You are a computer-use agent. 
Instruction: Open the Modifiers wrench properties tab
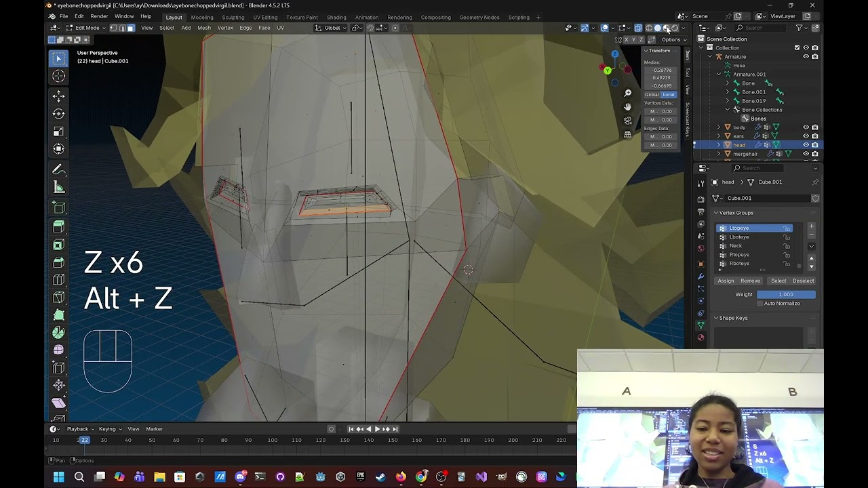pyautogui.click(x=701, y=277)
